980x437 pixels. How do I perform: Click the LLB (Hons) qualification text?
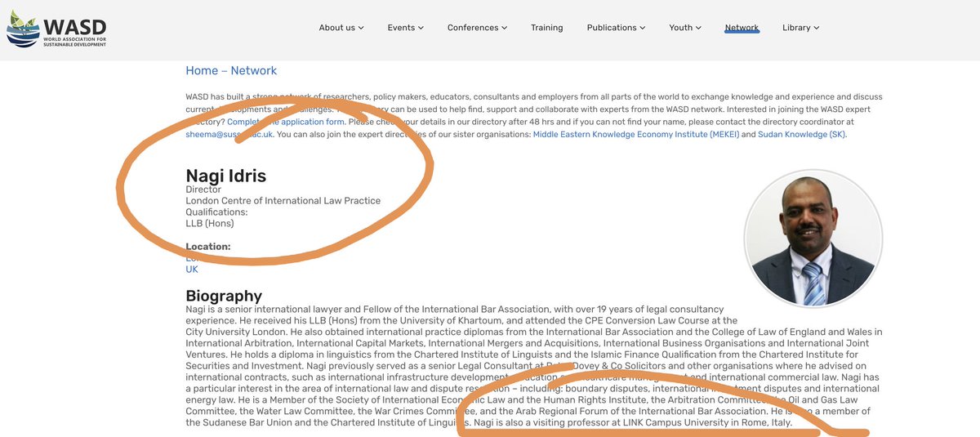coord(210,222)
